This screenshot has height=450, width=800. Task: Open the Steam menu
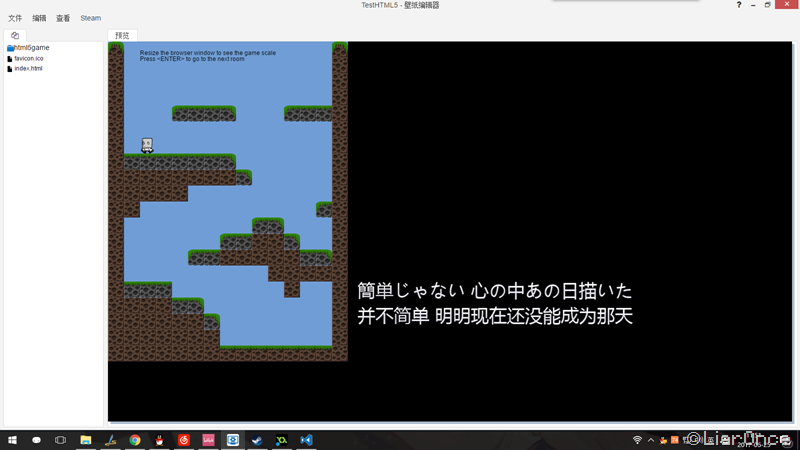pos(90,18)
